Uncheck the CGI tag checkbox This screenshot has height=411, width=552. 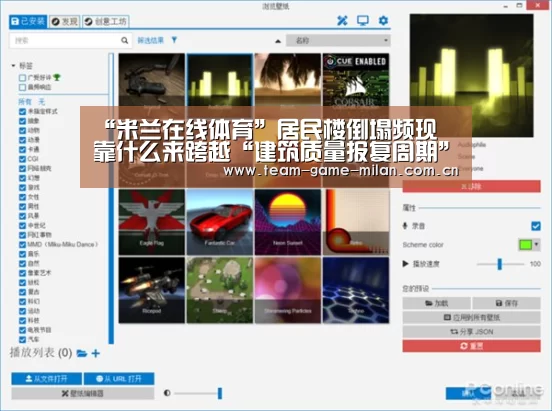(x=22, y=159)
